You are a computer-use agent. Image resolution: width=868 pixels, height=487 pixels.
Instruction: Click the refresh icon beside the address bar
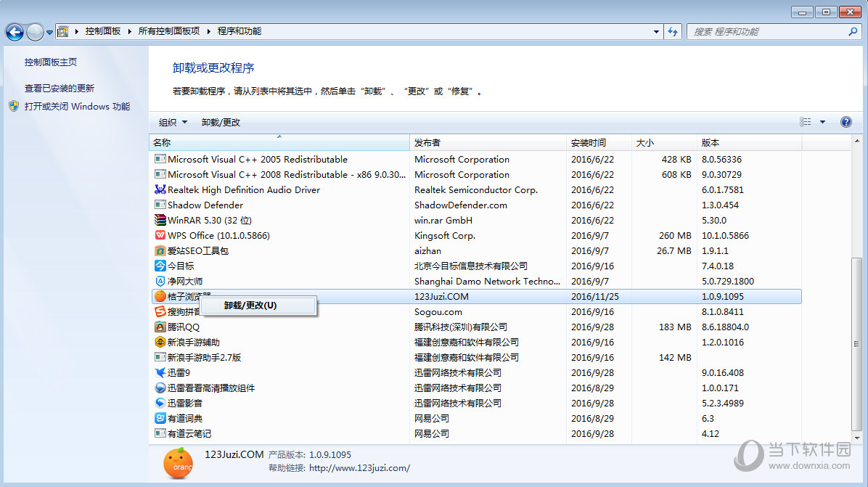pos(673,31)
